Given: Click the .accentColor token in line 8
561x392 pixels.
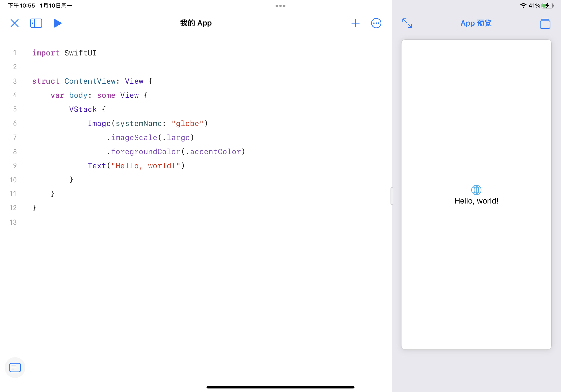Looking at the screenshot, I should (215, 152).
